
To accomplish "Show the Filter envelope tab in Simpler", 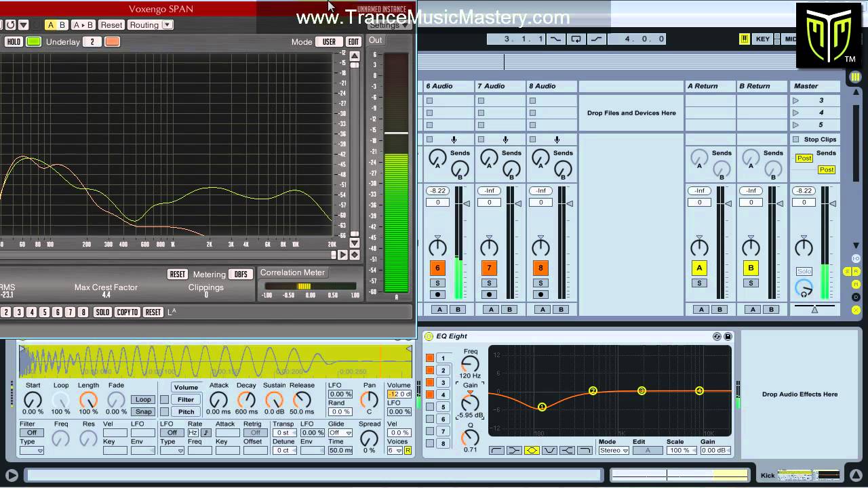I will [x=185, y=400].
